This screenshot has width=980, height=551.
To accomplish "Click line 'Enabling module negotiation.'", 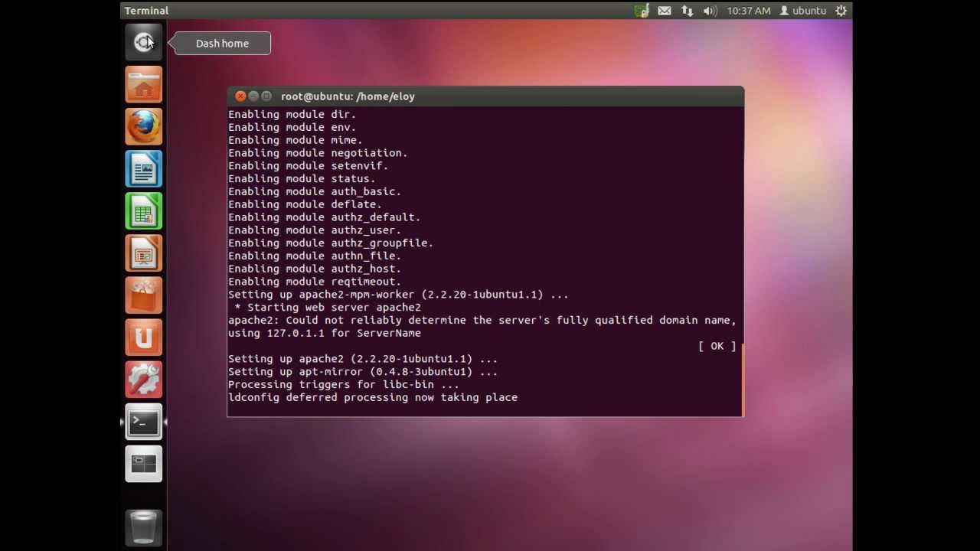I will [x=318, y=153].
